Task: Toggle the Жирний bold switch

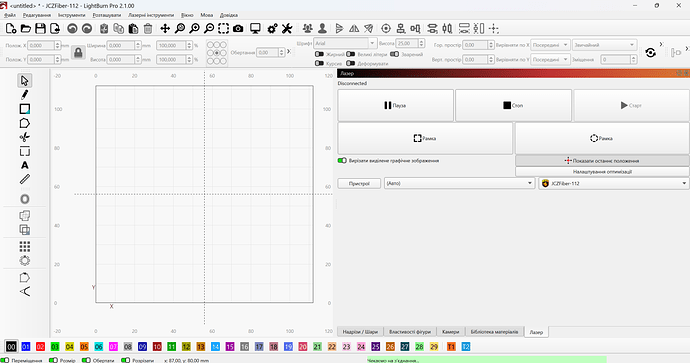Action: point(319,54)
